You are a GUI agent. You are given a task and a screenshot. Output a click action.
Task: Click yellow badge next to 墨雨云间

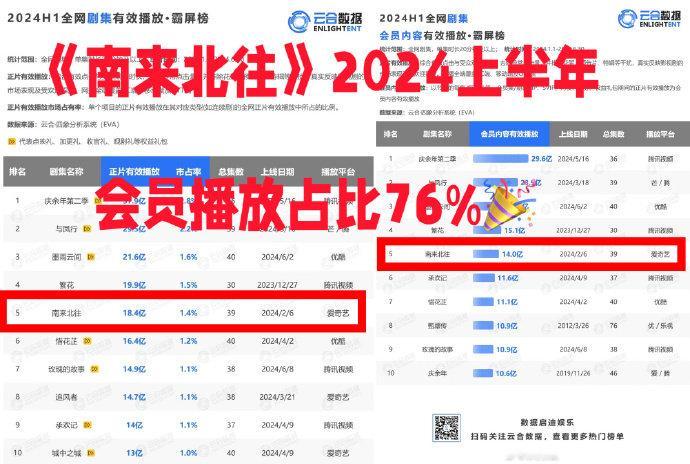coord(91,257)
